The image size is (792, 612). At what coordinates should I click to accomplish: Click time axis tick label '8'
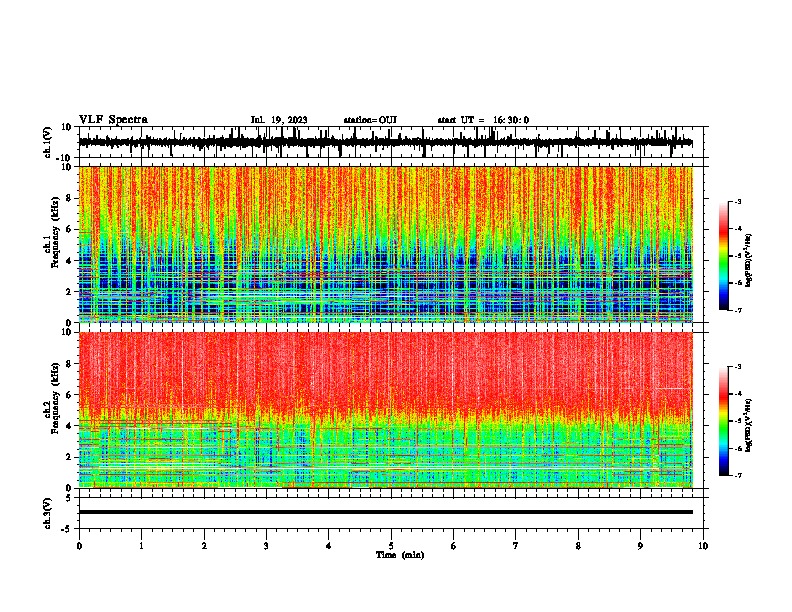coord(578,546)
